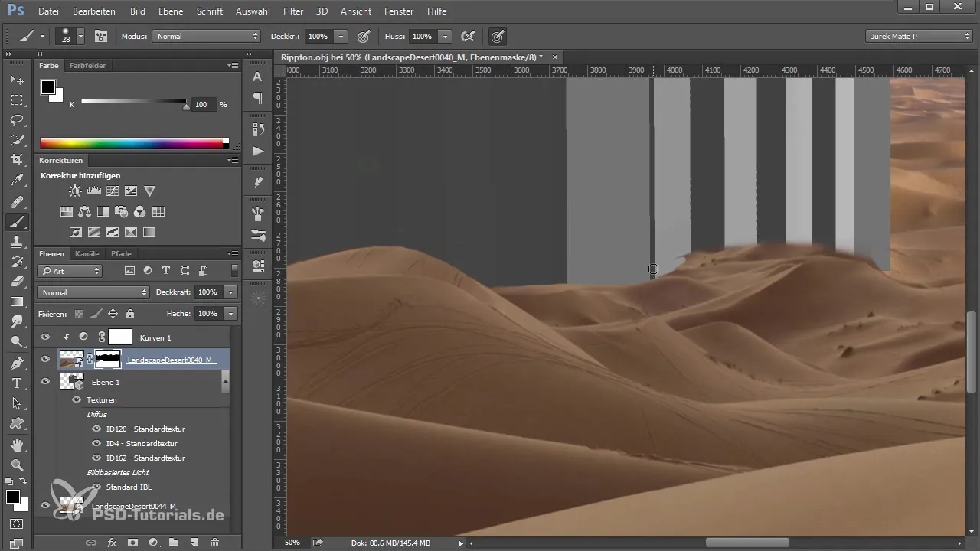980x551 pixels.
Task: Toggle visibility of ID4 - Standardtextur
Action: (x=96, y=443)
